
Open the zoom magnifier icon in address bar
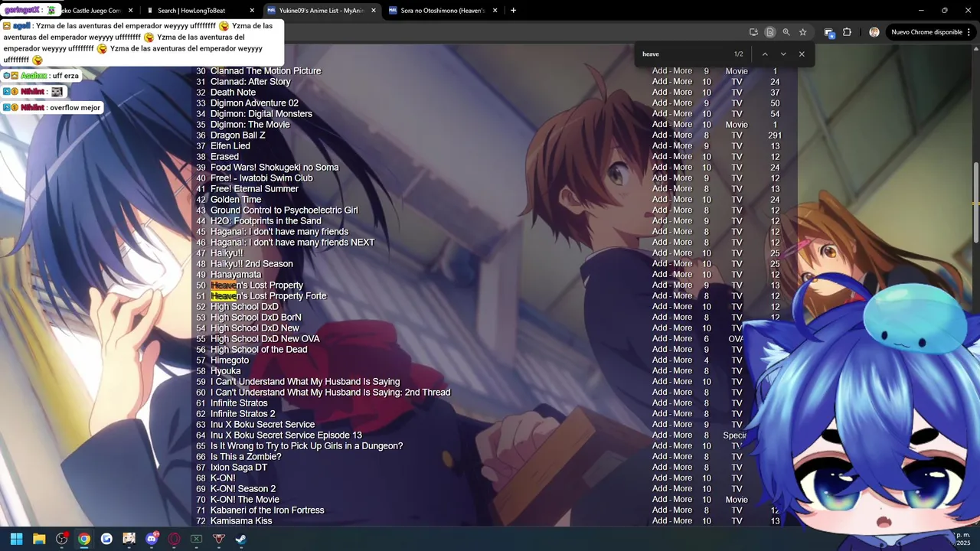[786, 32]
